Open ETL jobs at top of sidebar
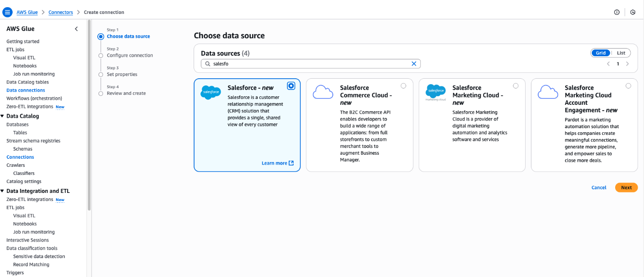Screen dimensions: 644x277 [x=15, y=49]
